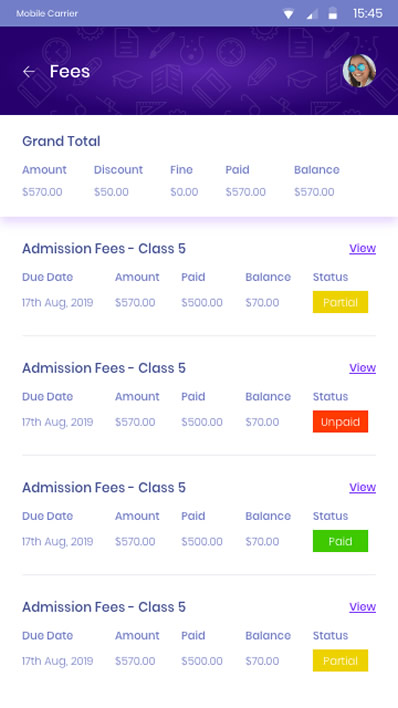The height and width of the screenshot is (708, 398).
Task: Tap the Grand Total heading
Action: tap(61, 141)
